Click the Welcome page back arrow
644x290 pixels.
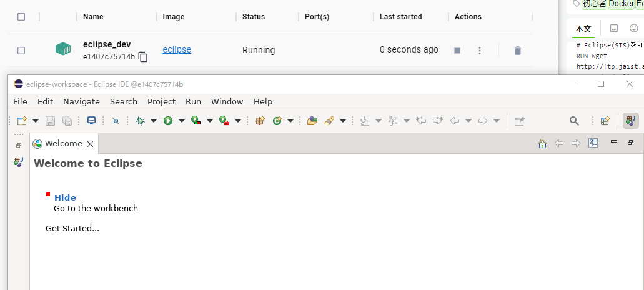pos(559,143)
